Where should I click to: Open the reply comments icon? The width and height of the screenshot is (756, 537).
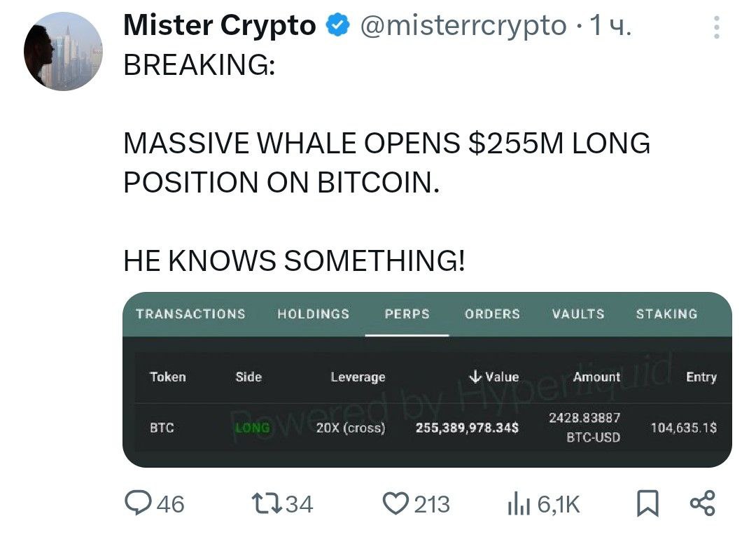138,503
